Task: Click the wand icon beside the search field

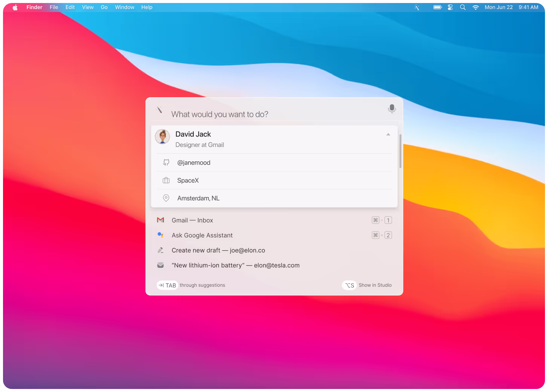Action: [x=159, y=110]
